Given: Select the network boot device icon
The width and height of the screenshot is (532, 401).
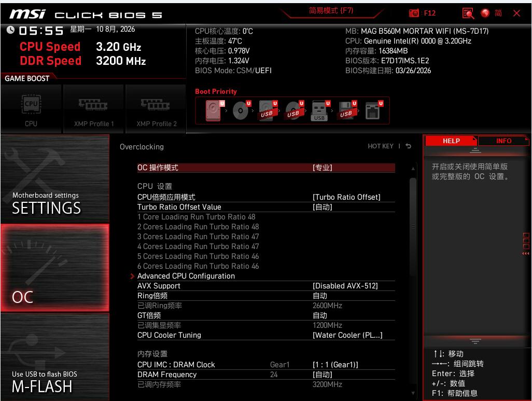Looking at the screenshot, I should pos(373,110).
